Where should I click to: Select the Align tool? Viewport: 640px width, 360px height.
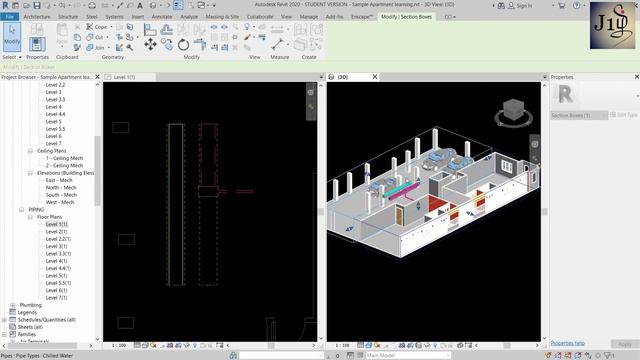click(150, 30)
